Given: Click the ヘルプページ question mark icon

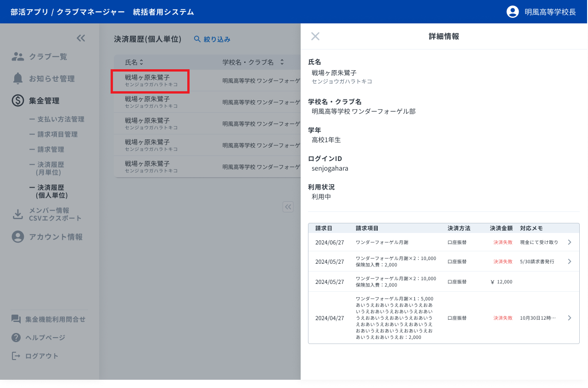Looking at the screenshot, I should 16,338.
